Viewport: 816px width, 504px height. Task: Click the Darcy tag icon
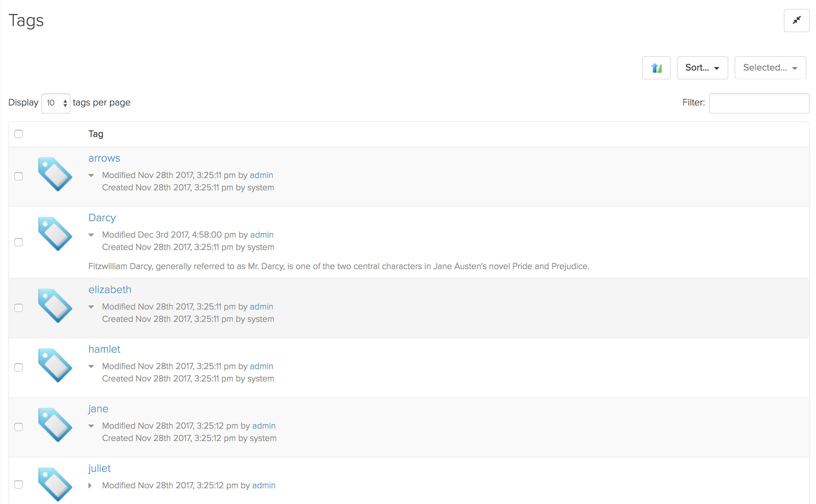55,234
